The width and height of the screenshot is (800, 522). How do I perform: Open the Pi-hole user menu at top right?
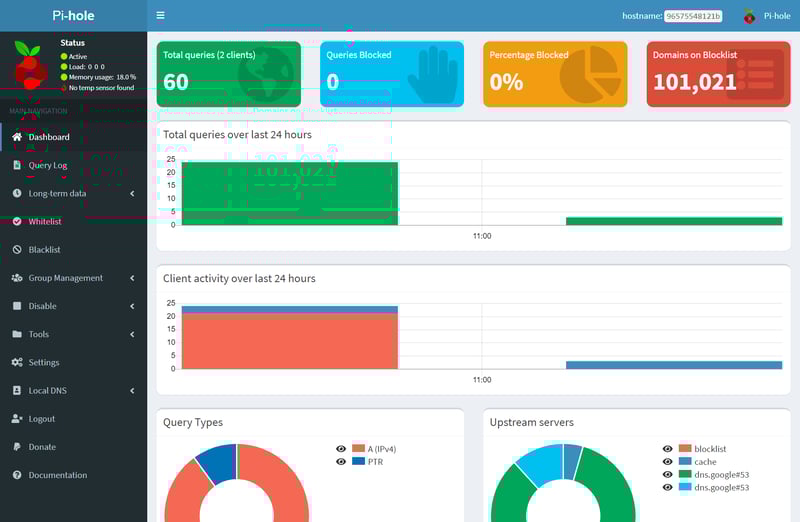(x=767, y=16)
